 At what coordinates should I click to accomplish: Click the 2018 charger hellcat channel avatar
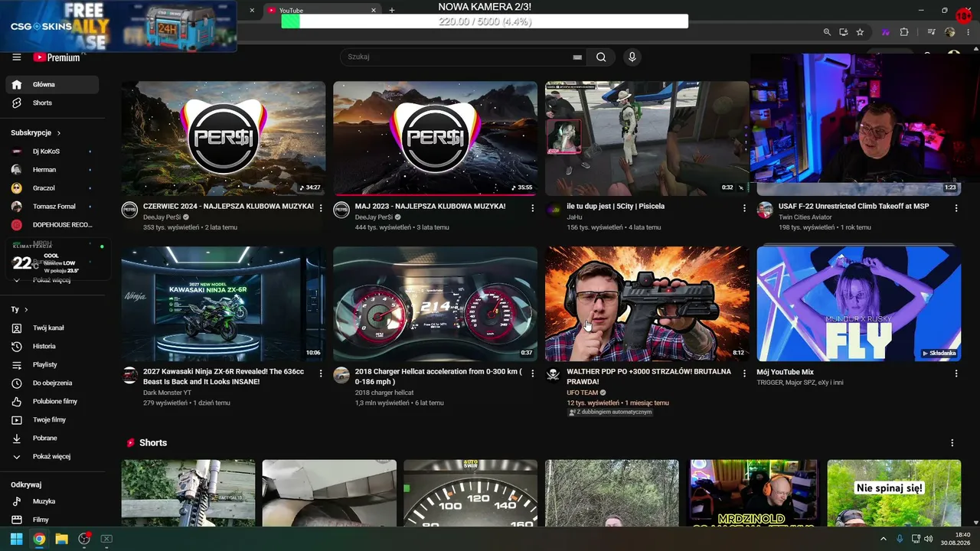(x=341, y=375)
